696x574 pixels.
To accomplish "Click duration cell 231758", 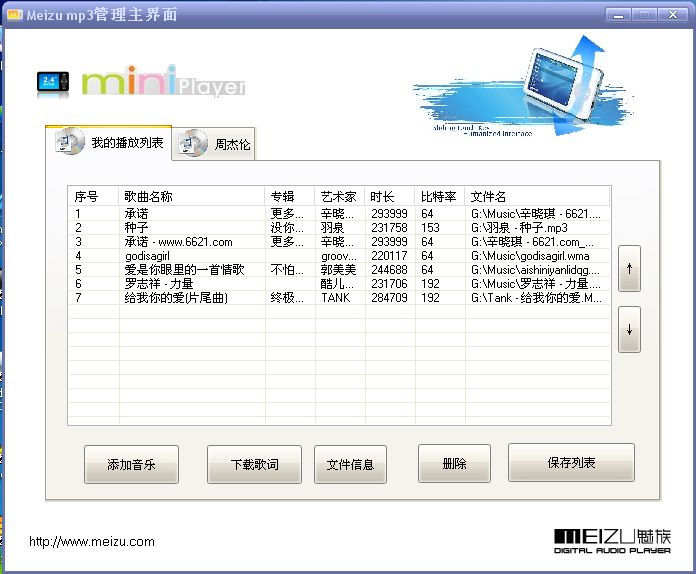I will [x=389, y=228].
